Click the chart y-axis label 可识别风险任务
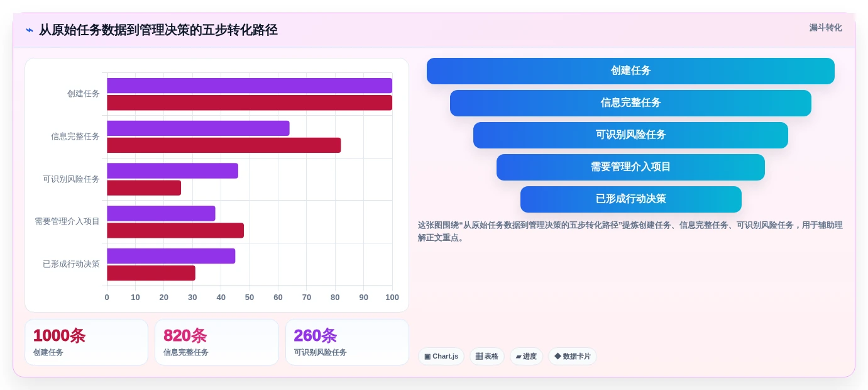 71,179
